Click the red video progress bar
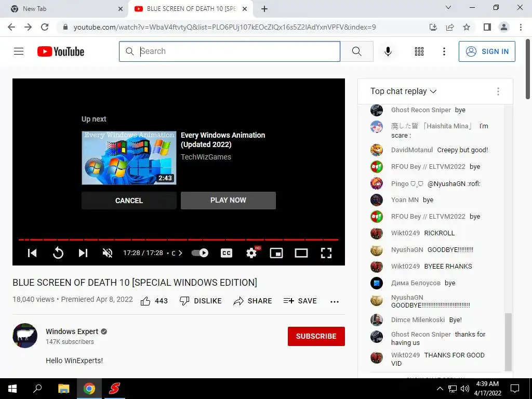532x399 pixels. [179, 240]
